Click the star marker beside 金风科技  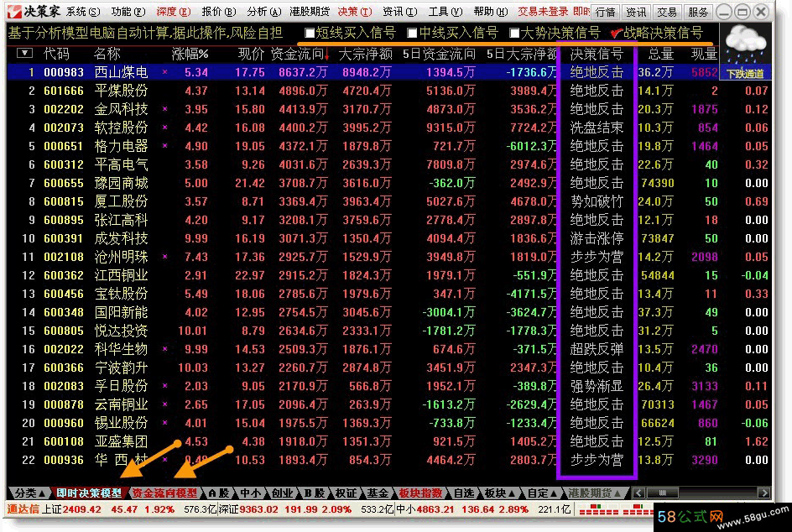(164, 108)
